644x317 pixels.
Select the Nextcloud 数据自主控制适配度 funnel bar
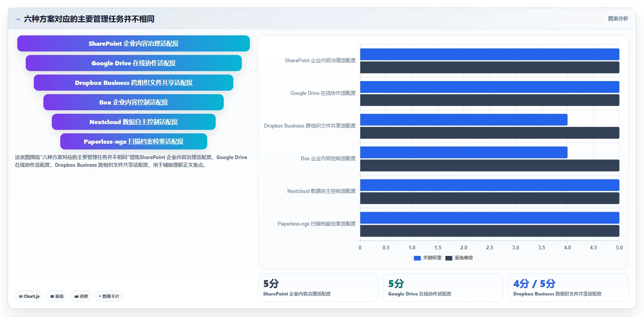[x=134, y=122]
